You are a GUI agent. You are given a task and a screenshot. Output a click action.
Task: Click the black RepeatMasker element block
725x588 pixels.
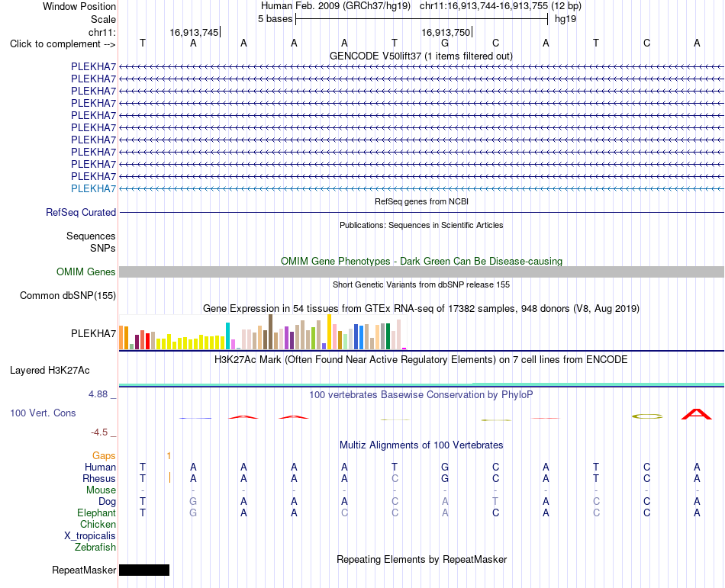[x=144, y=570]
